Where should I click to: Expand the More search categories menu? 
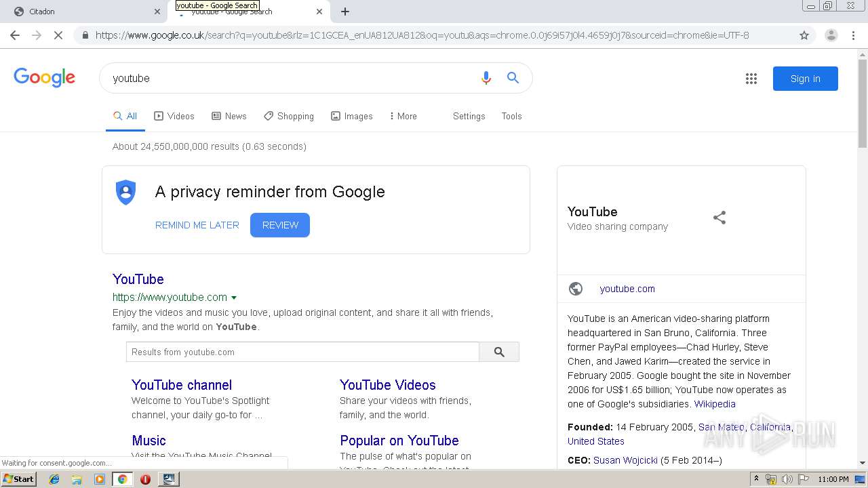pos(403,116)
